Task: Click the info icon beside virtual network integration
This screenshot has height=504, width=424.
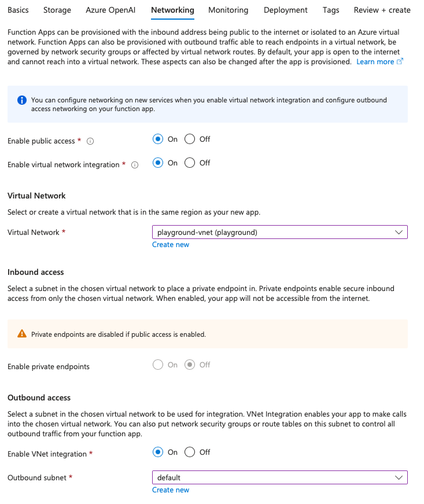Action: click(x=135, y=165)
